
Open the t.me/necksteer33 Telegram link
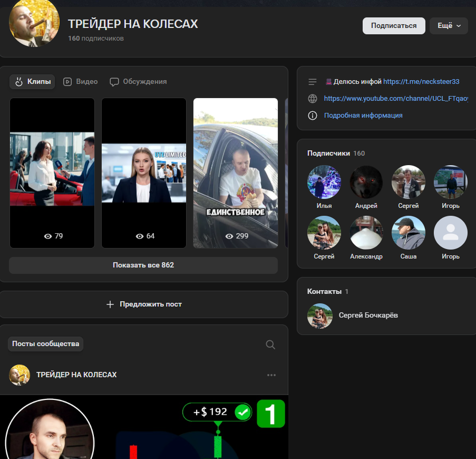(x=421, y=82)
